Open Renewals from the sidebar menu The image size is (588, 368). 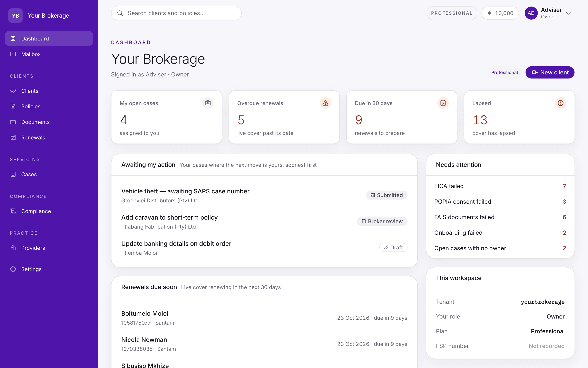pos(49,138)
